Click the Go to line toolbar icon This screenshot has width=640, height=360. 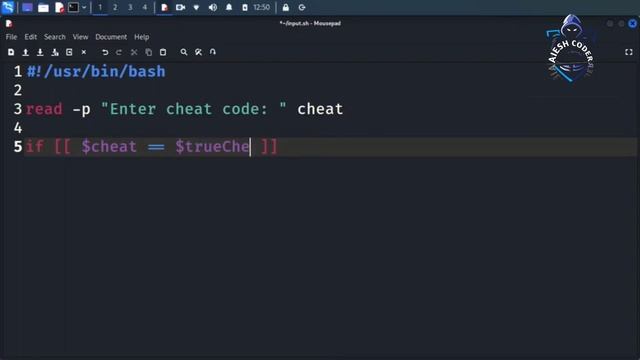213,52
